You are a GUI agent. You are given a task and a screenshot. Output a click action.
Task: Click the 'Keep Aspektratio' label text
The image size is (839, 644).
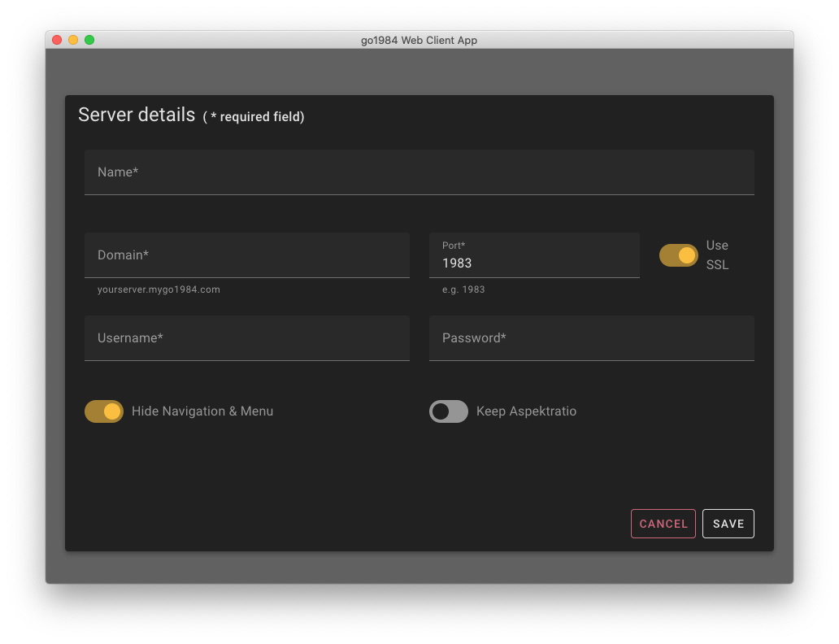tap(527, 411)
